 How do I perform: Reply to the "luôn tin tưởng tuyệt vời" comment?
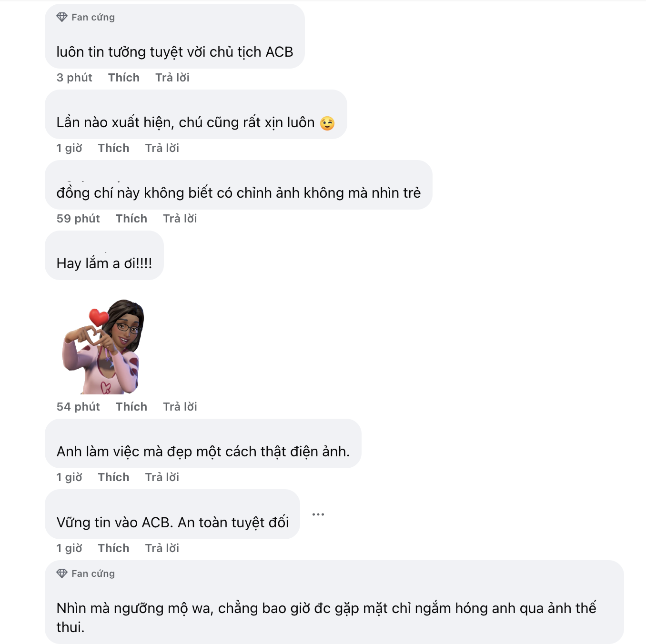click(172, 78)
